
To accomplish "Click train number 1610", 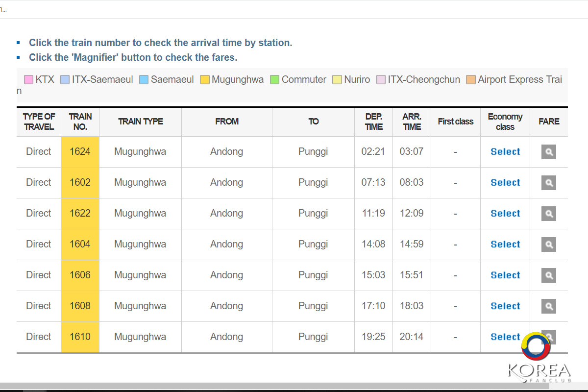I will pyautogui.click(x=80, y=337).
